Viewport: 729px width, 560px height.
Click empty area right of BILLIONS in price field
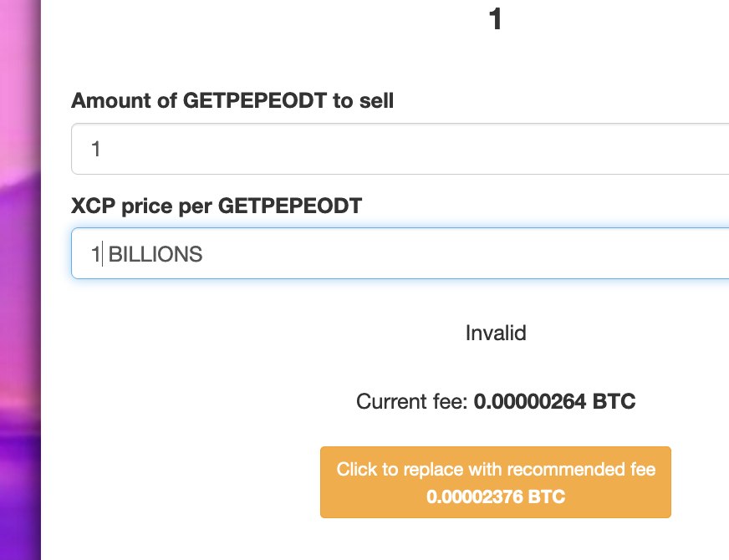coord(465,254)
